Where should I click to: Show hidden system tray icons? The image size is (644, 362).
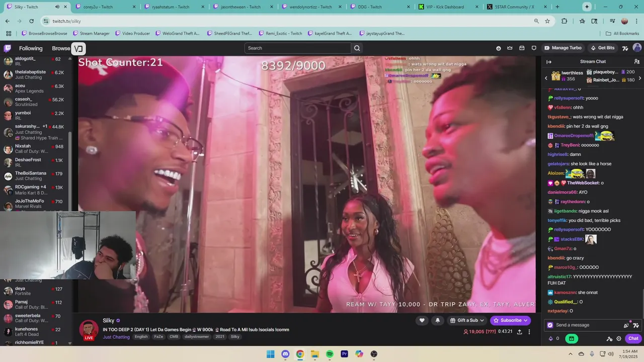[572, 354]
